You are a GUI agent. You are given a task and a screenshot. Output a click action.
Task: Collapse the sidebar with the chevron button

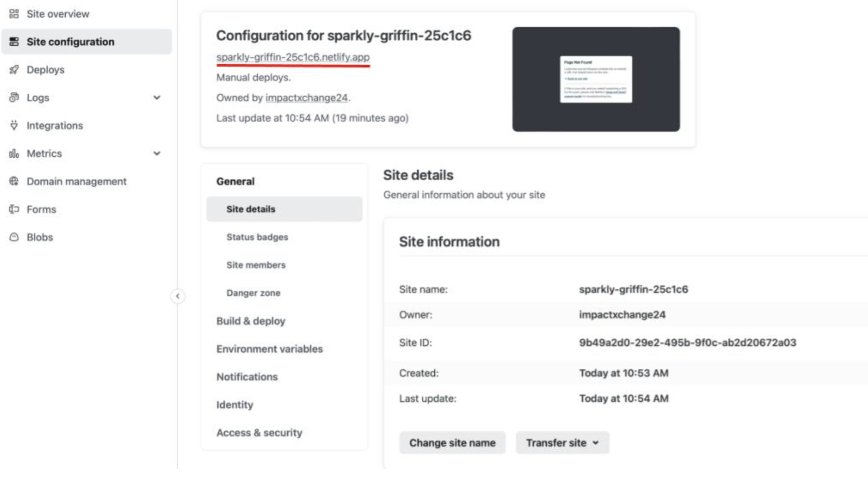click(178, 296)
